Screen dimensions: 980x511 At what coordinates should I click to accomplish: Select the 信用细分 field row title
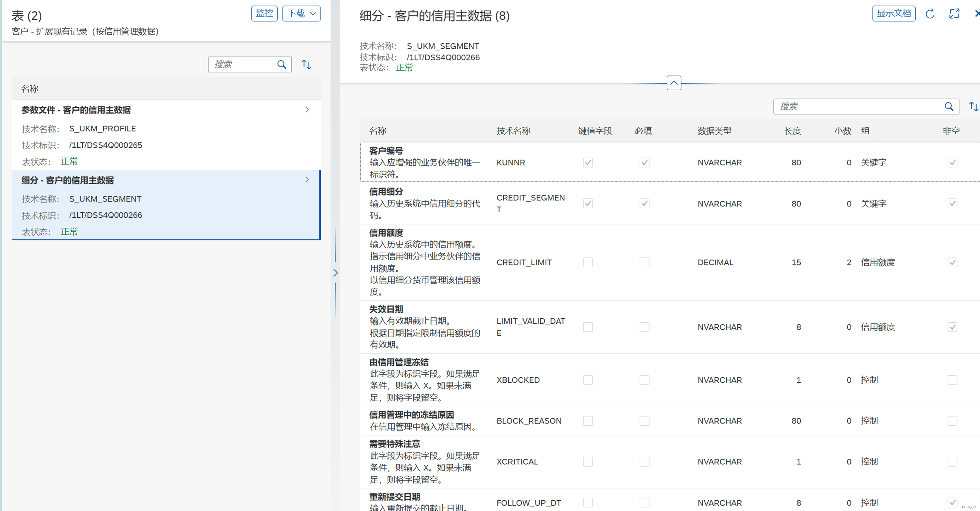click(386, 192)
